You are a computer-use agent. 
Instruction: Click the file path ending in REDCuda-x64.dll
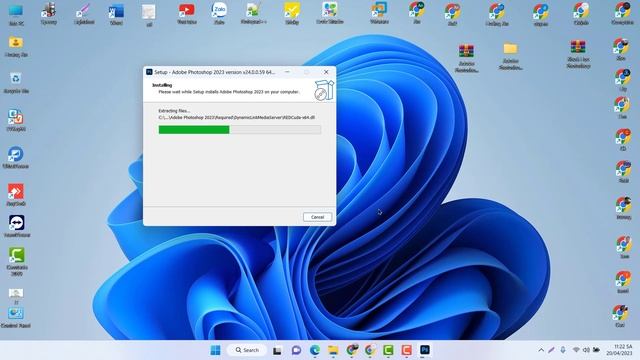click(237, 117)
